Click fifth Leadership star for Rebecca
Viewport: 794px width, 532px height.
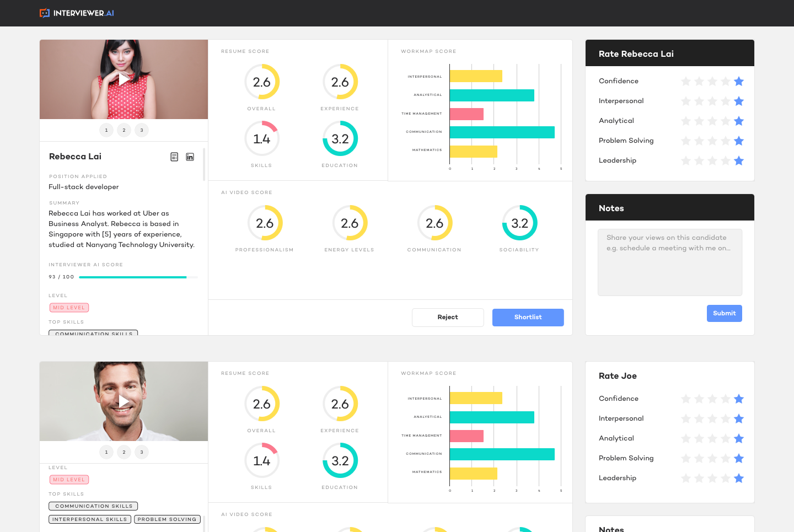(x=739, y=161)
